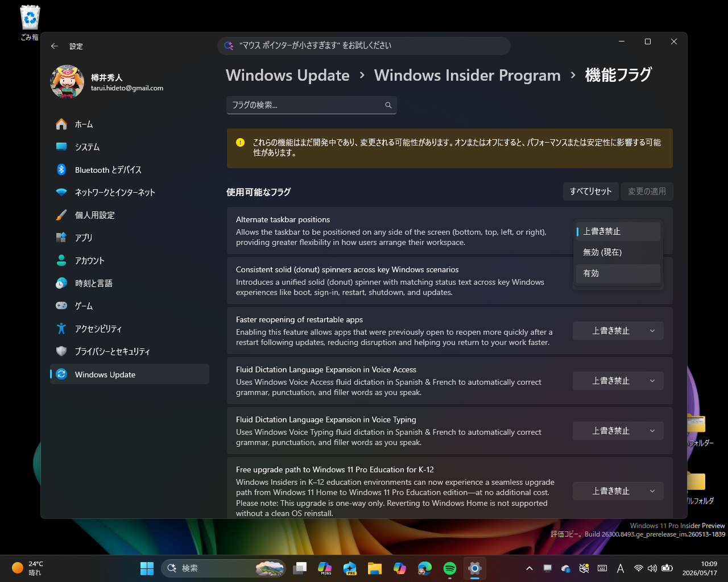Open the IME input mode indicator A

pyautogui.click(x=621, y=568)
